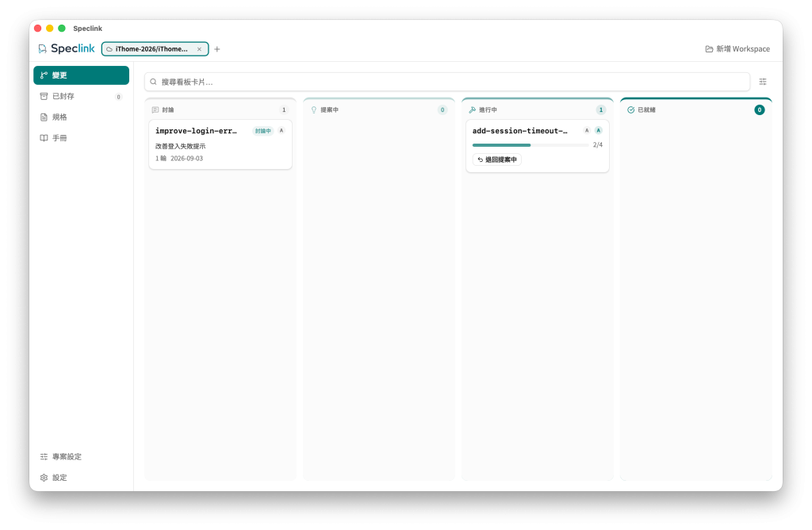This screenshot has height=530, width=812.
Task: Click 退回提案中 button
Action: [x=497, y=159]
